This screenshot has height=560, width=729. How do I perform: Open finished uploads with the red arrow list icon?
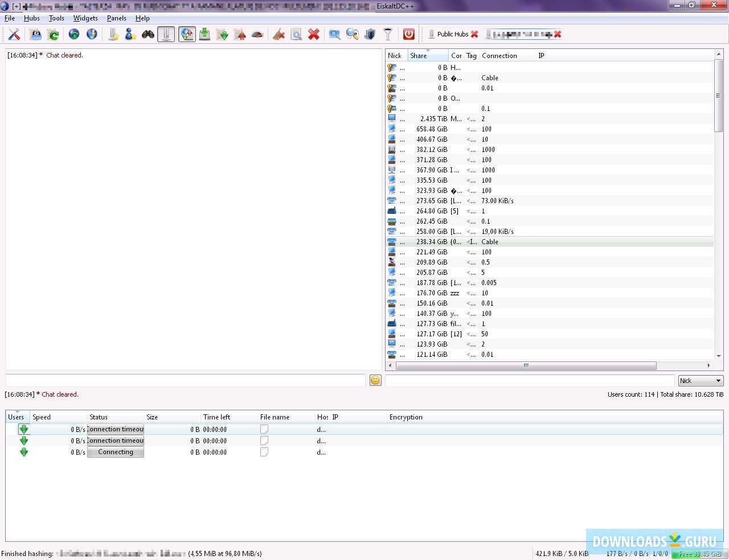coord(240,34)
